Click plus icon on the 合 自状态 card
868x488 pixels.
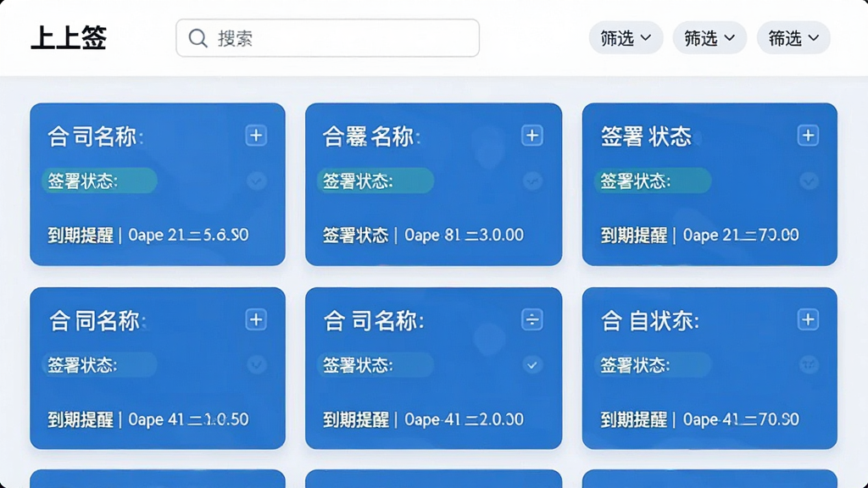click(x=808, y=319)
